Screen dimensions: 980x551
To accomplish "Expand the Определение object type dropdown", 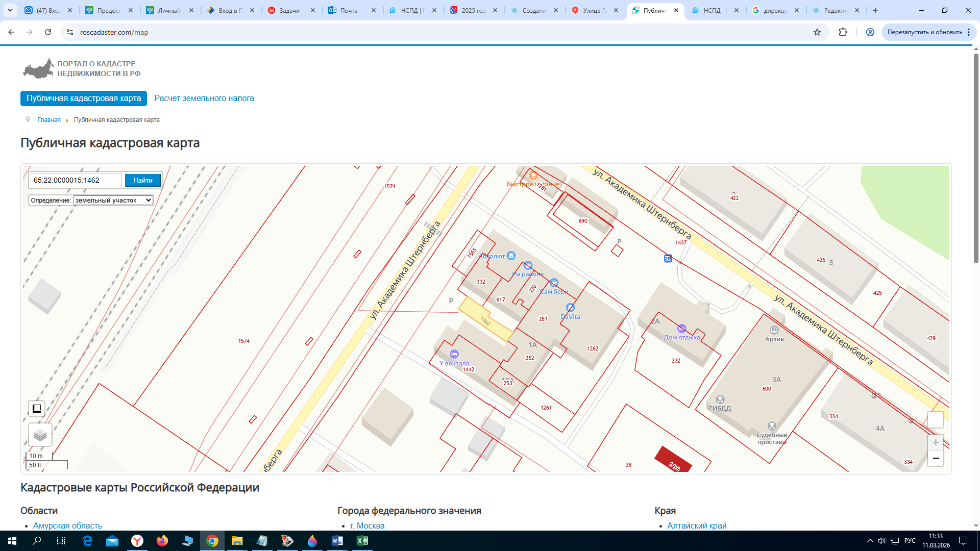I will pos(113,201).
